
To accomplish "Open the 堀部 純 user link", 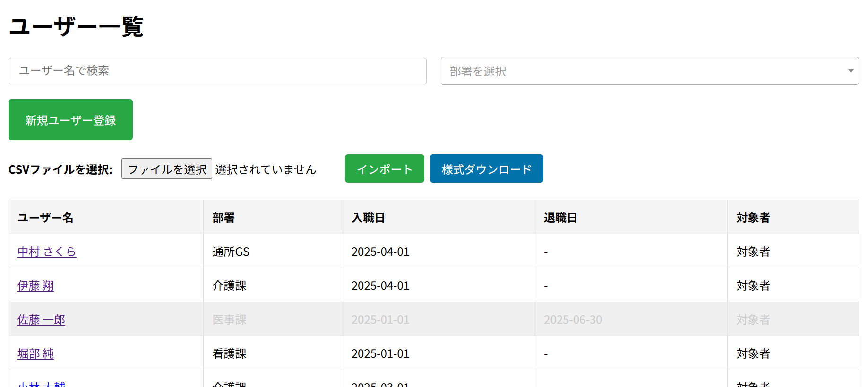I will tap(35, 354).
